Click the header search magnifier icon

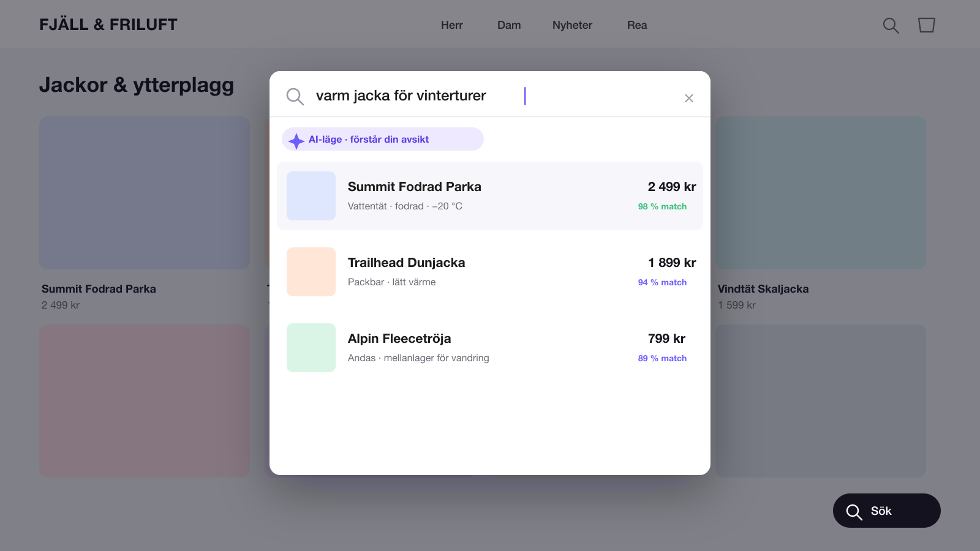tap(891, 25)
